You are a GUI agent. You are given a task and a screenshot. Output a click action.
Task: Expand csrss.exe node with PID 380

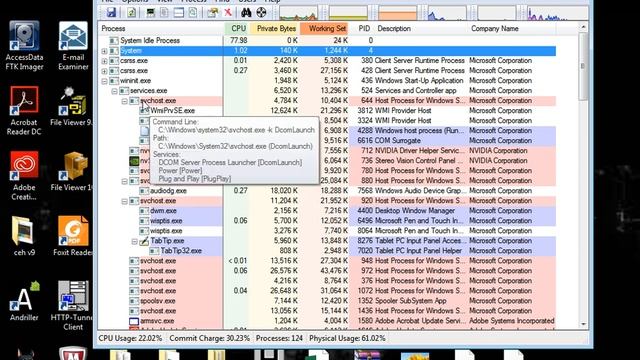104,61
